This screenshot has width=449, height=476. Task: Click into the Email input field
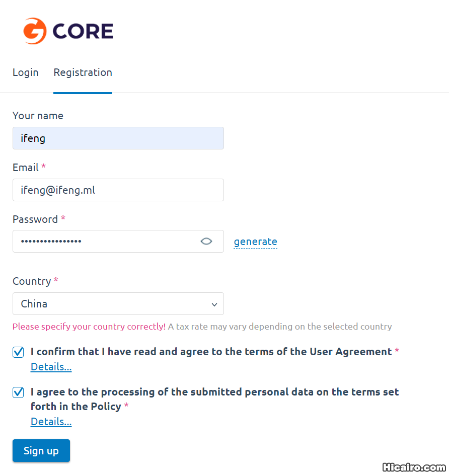pyautogui.click(x=118, y=190)
